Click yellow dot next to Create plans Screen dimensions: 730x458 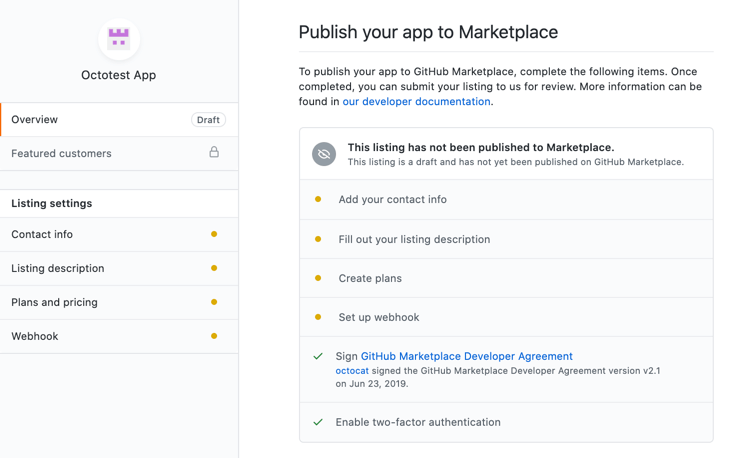point(318,278)
